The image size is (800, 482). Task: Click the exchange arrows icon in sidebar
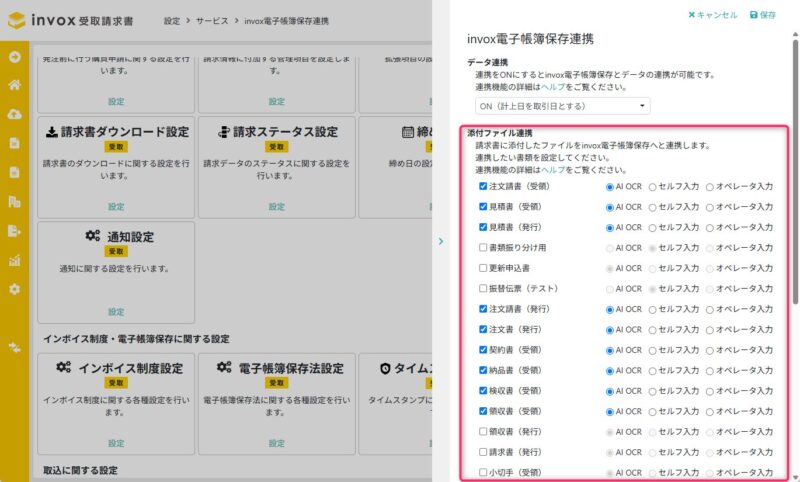15,348
